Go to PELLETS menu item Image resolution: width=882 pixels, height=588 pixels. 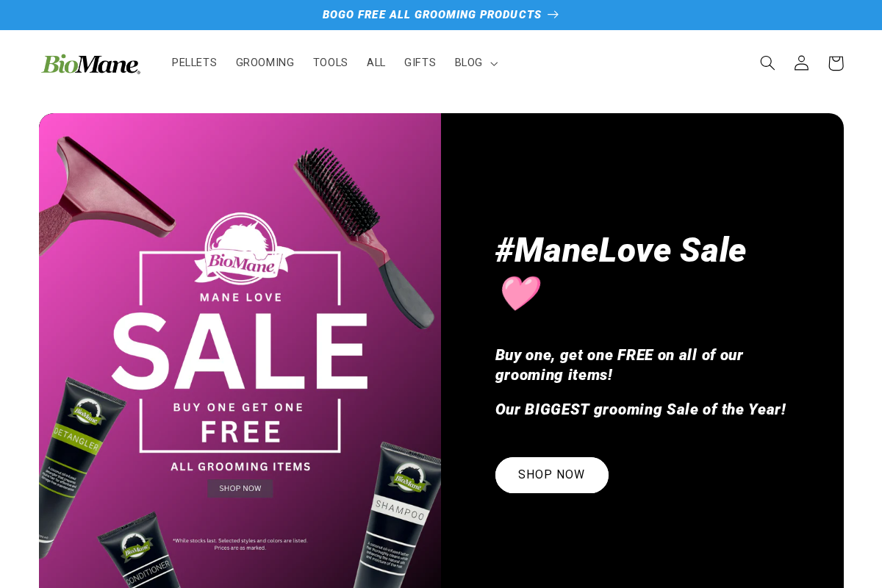pos(194,63)
